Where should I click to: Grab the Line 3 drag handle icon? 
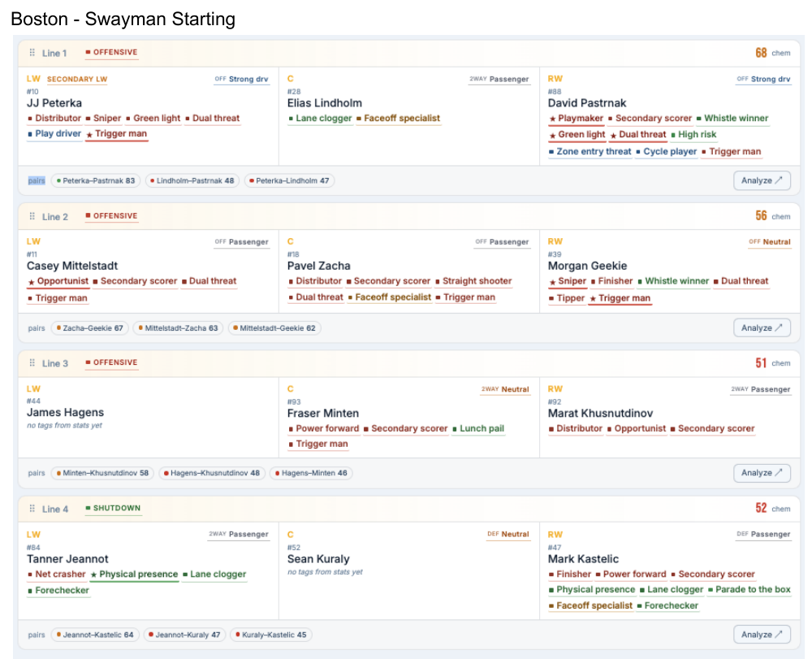click(32, 362)
